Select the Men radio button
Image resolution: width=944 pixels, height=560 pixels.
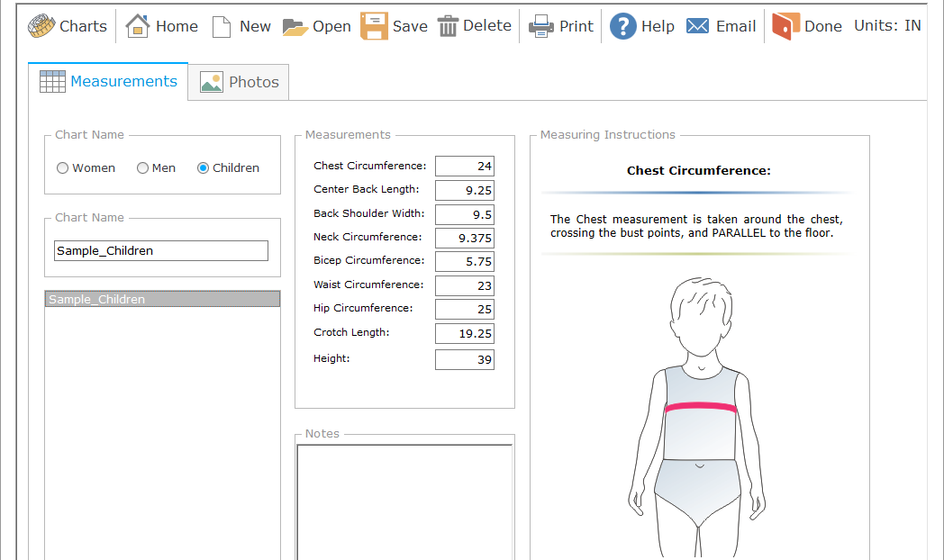click(142, 168)
